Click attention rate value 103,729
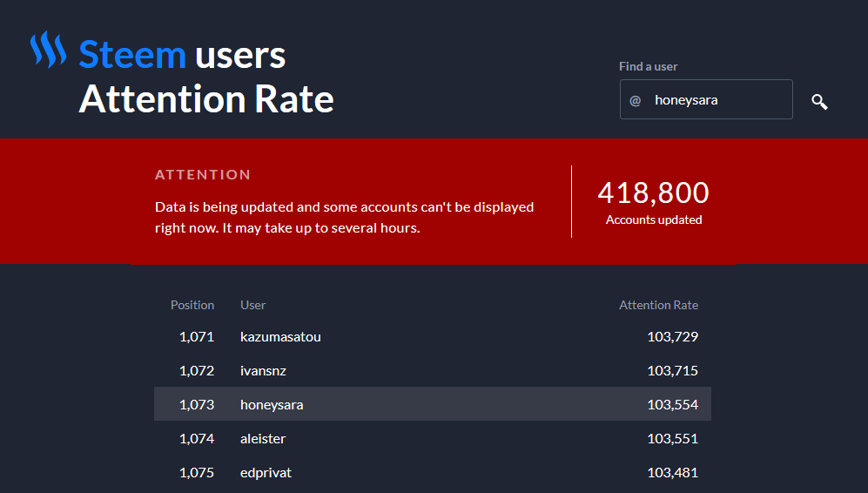 (x=672, y=336)
